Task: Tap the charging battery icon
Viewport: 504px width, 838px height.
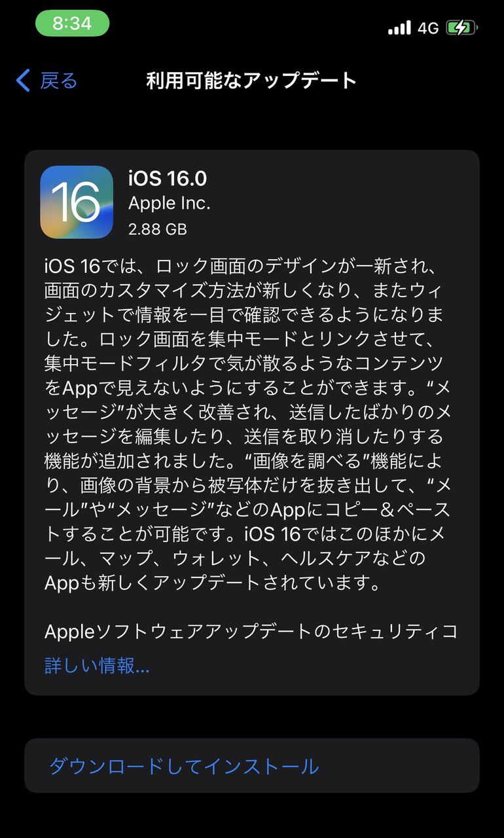Action: [x=462, y=27]
